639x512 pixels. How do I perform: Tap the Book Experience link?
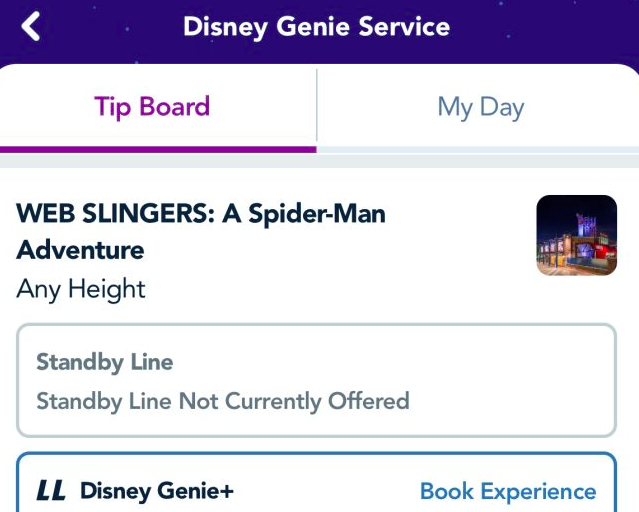pos(507,491)
